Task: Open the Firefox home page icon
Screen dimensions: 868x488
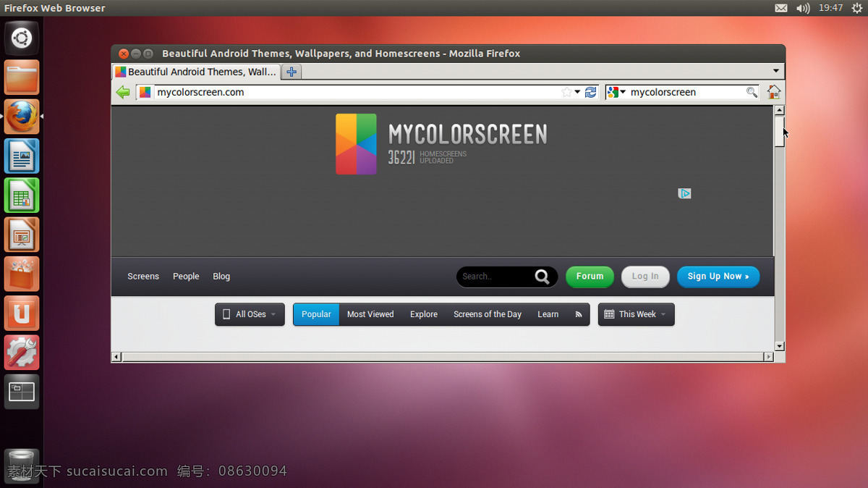Action: 774,92
